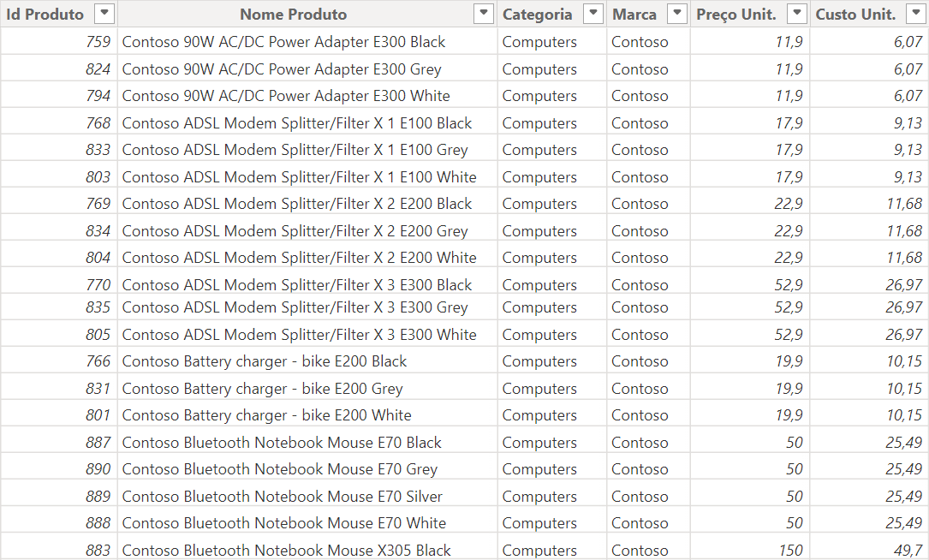Screen dimensions: 929x560
Task: Select 'Contoso Bluetooth Notebook Mouse E70 Grey'
Action: click(280, 469)
